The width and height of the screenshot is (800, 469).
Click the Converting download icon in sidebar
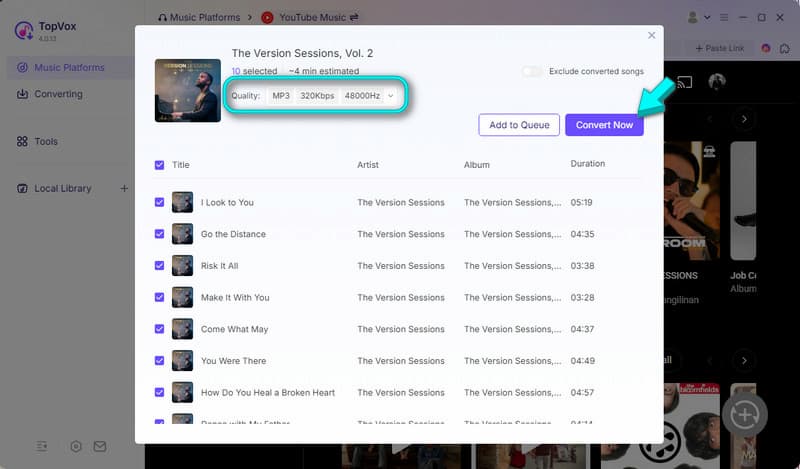22,94
